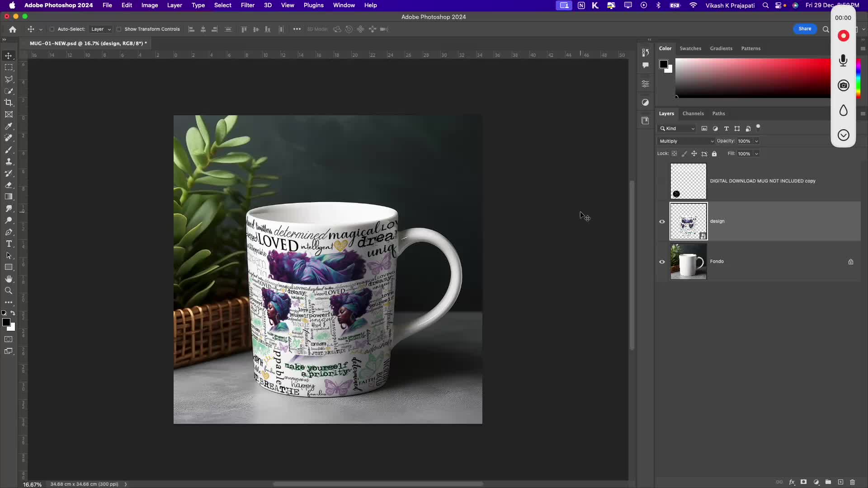868x488 pixels.
Task: Select the Zoom tool
Action: (x=9, y=291)
